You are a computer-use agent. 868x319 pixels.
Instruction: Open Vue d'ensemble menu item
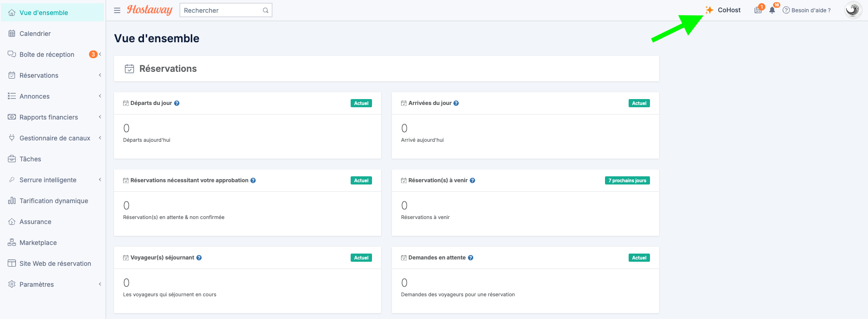[53, 13]
